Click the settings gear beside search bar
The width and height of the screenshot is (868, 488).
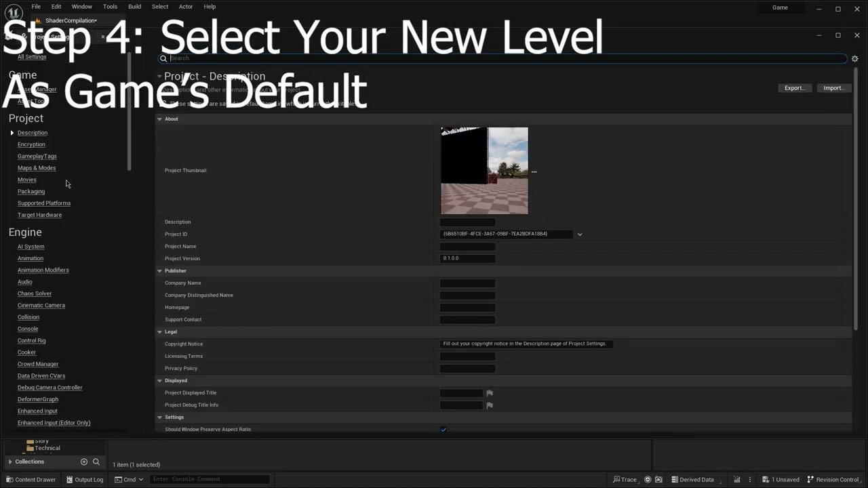[x=855, y=59]
